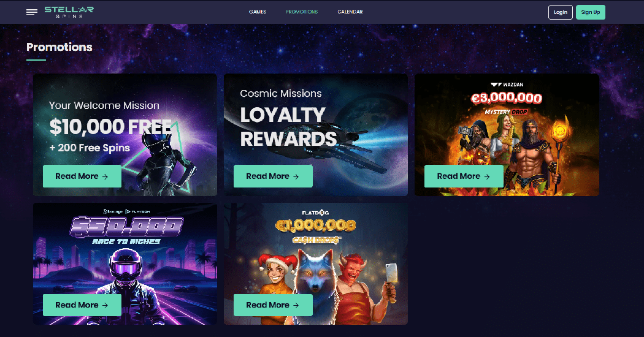The width and height of the screenshot is (644, 337).
Task: Click the Stellar Spins logo
Action: (69, 12)
